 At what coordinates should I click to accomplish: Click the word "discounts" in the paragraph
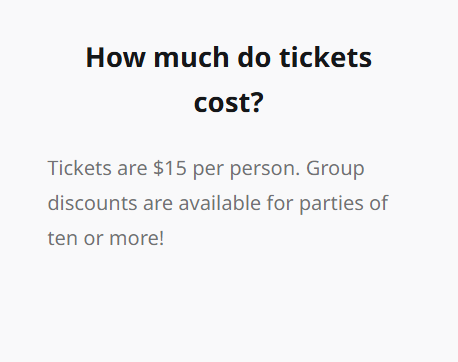tap(92, 203)
